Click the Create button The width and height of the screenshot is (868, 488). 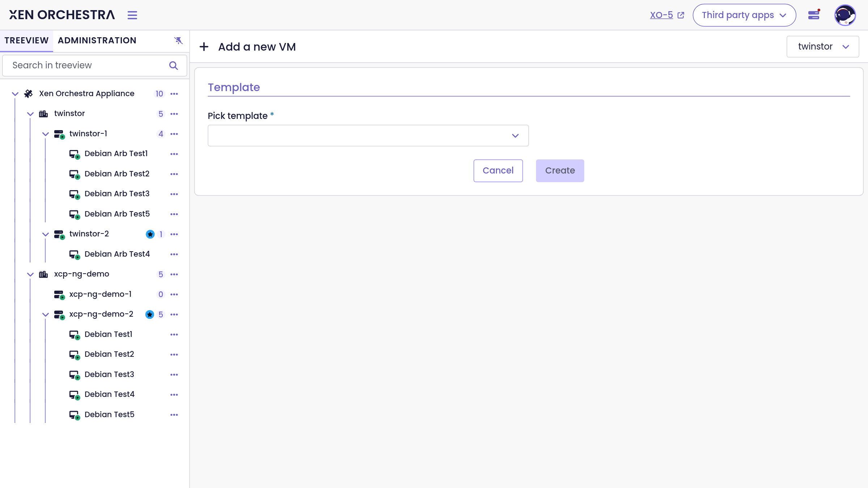click(x=560, y=171)
